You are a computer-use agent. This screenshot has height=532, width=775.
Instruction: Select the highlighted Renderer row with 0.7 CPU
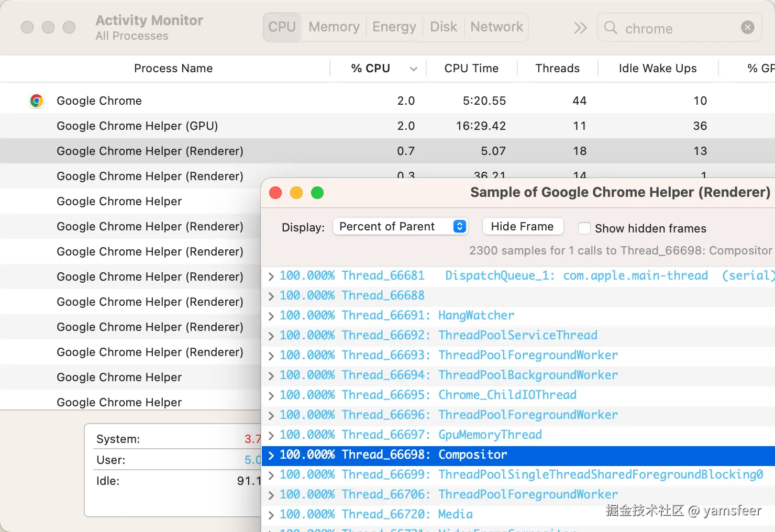point(387,151)
